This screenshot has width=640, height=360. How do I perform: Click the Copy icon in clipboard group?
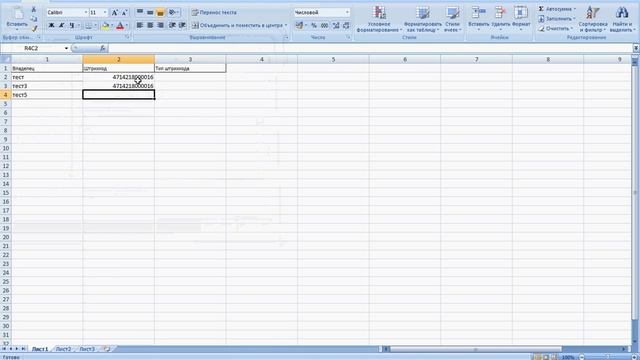[x=34, y=19]
